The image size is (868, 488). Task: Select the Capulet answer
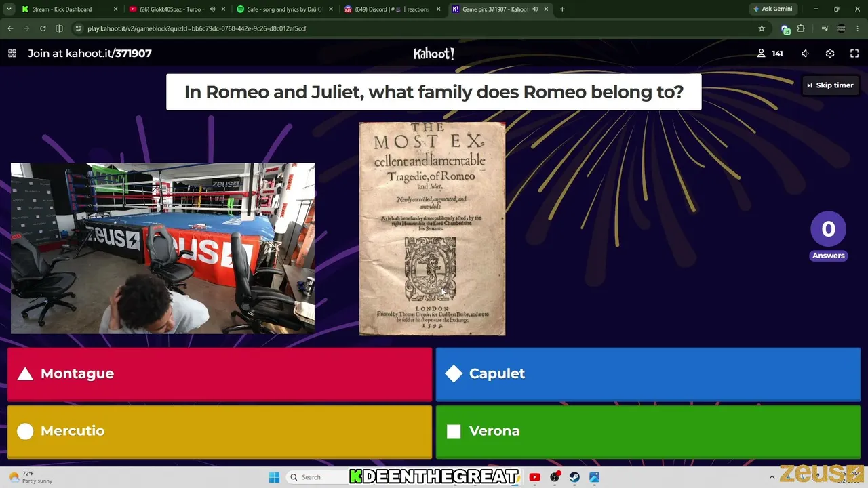(648, 374)
